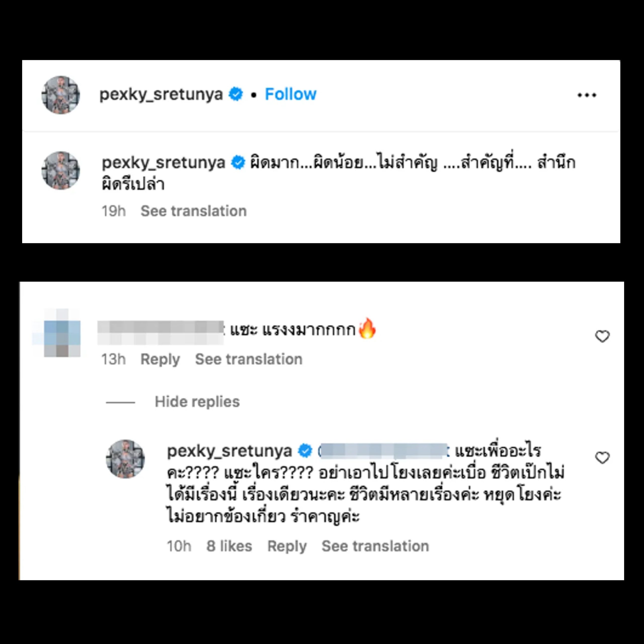Open the three-dot more options menu
The width and height of the screenshot is (644, 644).
(x=587, y=95)
